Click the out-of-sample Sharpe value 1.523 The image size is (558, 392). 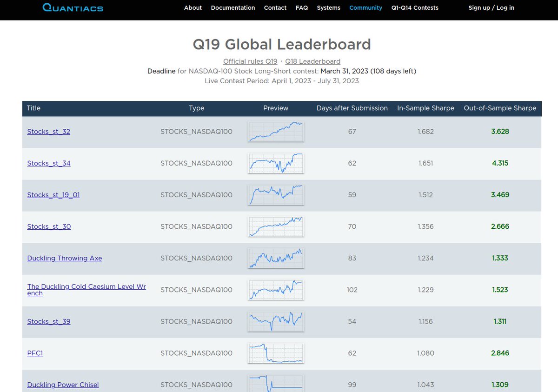500,290
